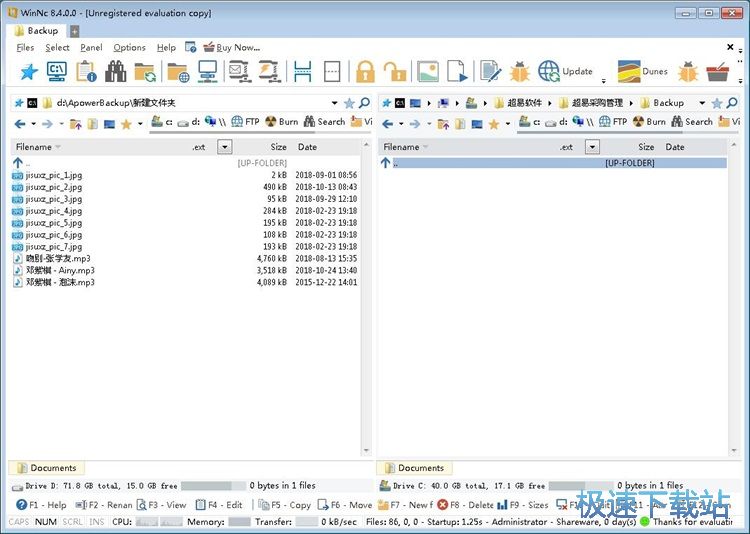The width and height of the screenshot is (750, 534).
Task: Select file jisuxz_pic_1.jpg
Action: [x=185, y=175]
